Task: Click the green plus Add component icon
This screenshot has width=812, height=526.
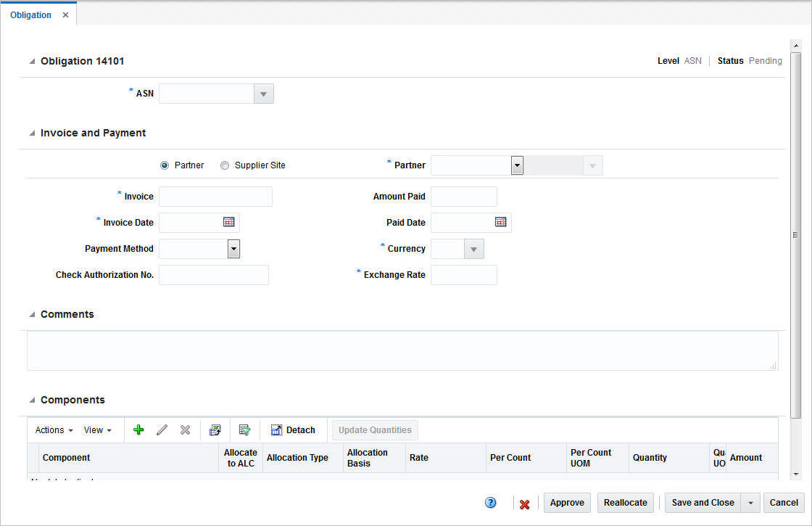Action: click(x=138, y=430)
